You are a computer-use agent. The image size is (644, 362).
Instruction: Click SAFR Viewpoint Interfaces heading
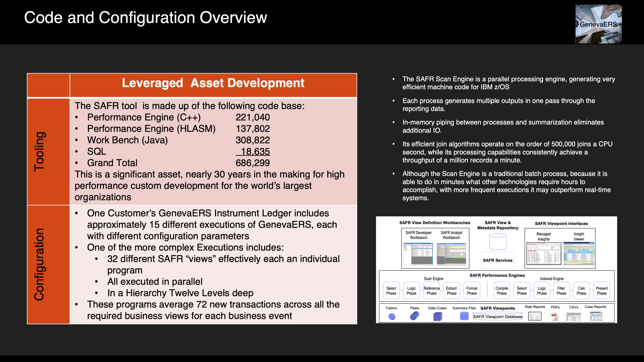point(561,223)
